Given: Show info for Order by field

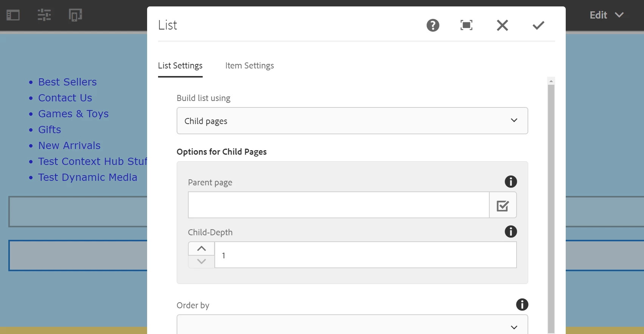Looking at the screenshot, I should [x=522, y=304].
